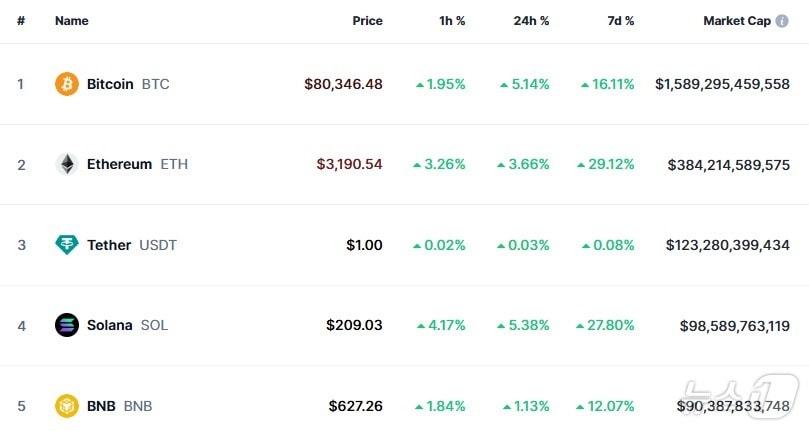Click the BNB logo icon

[x=67, y=406]
